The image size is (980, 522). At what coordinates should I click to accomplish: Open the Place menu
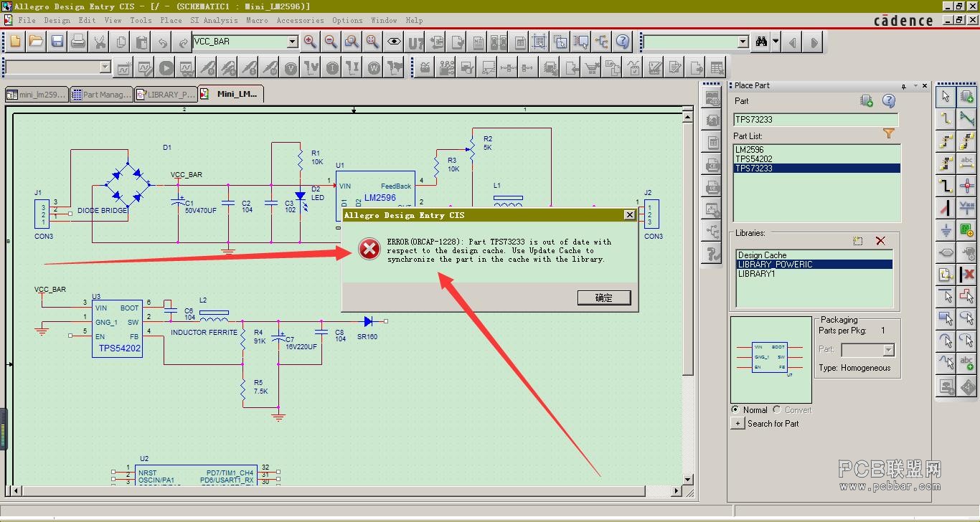pos(171,20)
